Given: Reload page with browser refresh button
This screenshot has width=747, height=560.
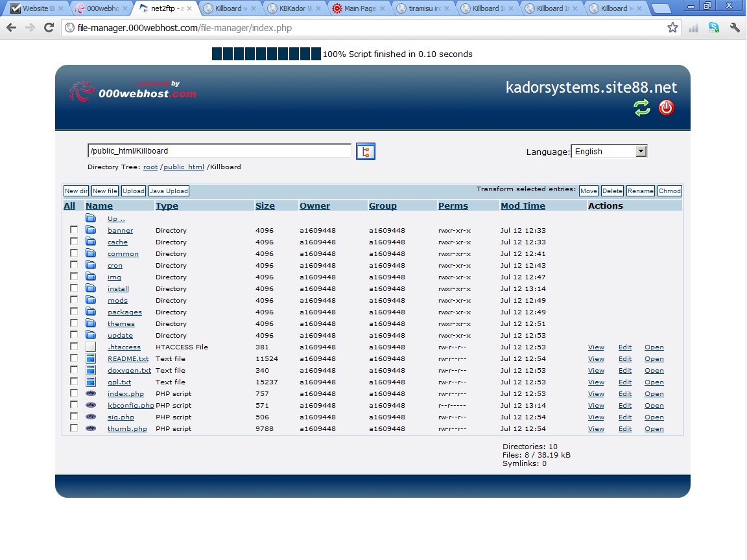Looking at the screenshot, I should tap(49, 28).
